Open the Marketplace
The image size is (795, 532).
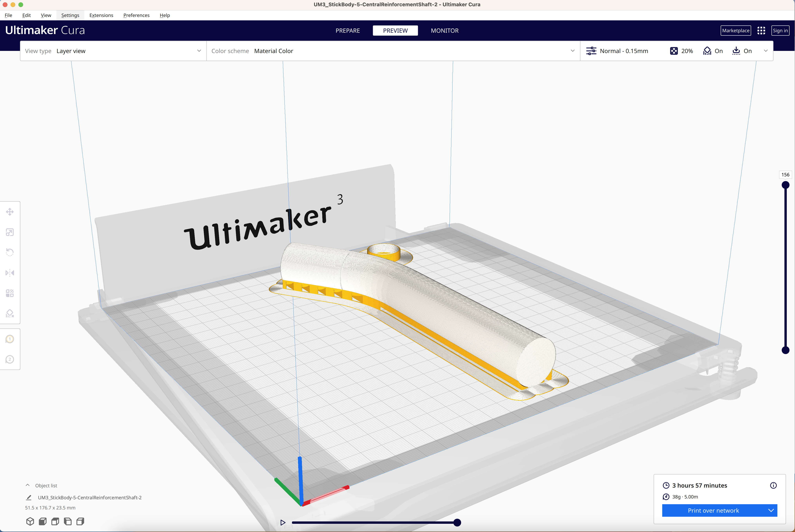[x=736, y=31]
